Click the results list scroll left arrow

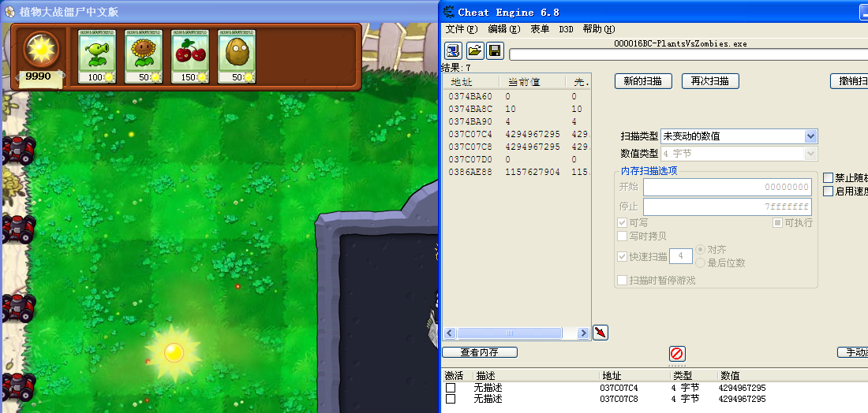point(450,333)
